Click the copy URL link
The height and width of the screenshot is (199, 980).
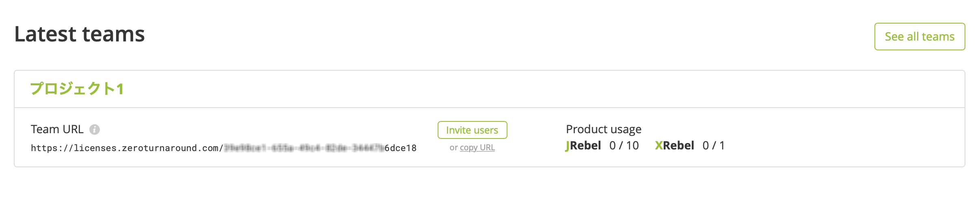[x=477, y=147]
